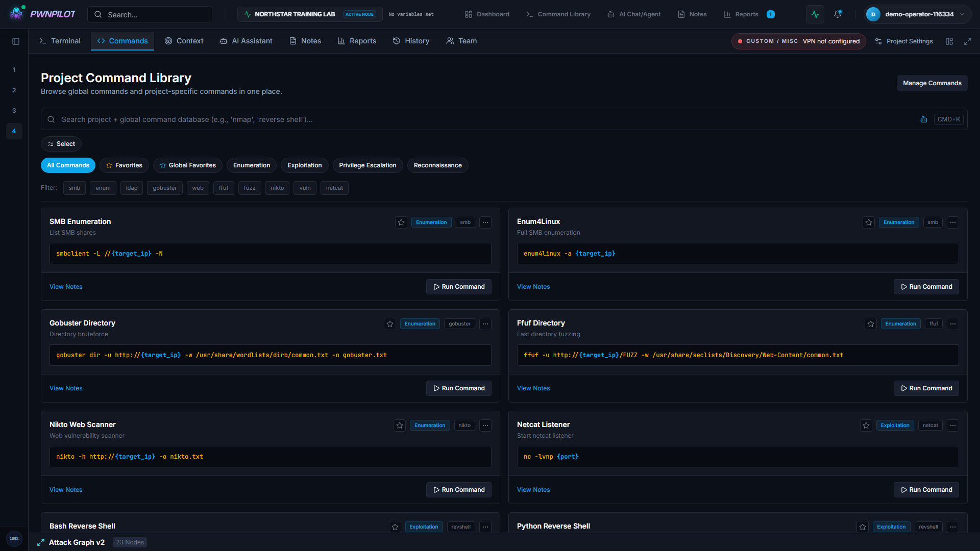The width and height of the screenshot is (980, 551).
Task: Open the demo-operator-116334 user menu
Action: (917, 14)
